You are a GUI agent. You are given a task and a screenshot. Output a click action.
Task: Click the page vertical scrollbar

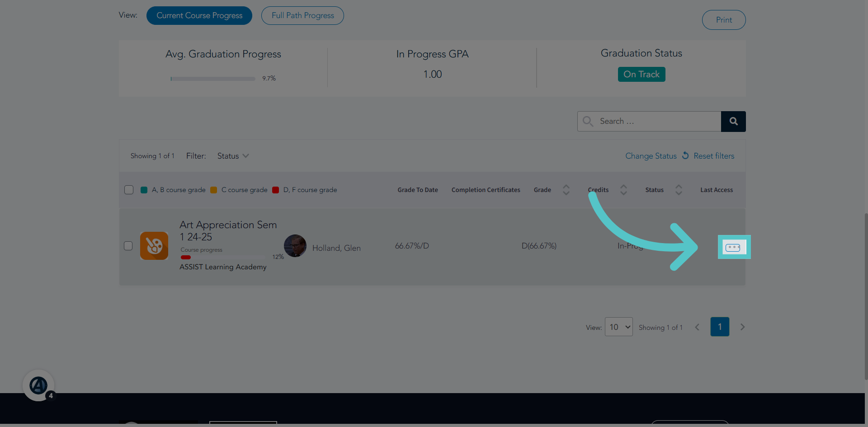pos(866,296)
